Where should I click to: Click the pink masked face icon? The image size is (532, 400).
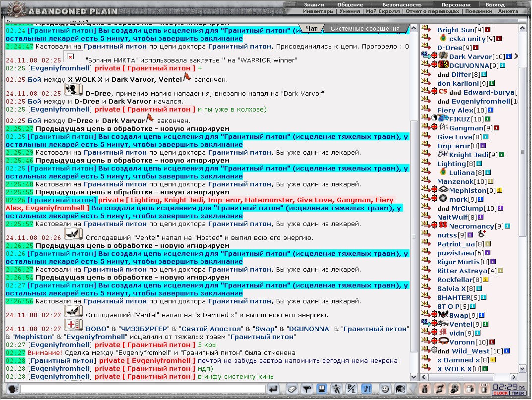[x=455, y=389]
